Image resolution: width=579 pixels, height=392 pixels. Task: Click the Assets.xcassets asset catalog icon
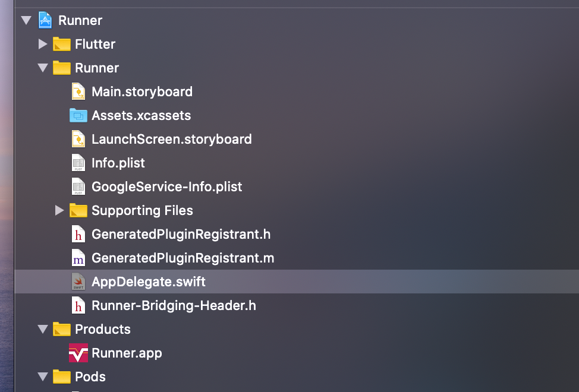coord(78,115)
